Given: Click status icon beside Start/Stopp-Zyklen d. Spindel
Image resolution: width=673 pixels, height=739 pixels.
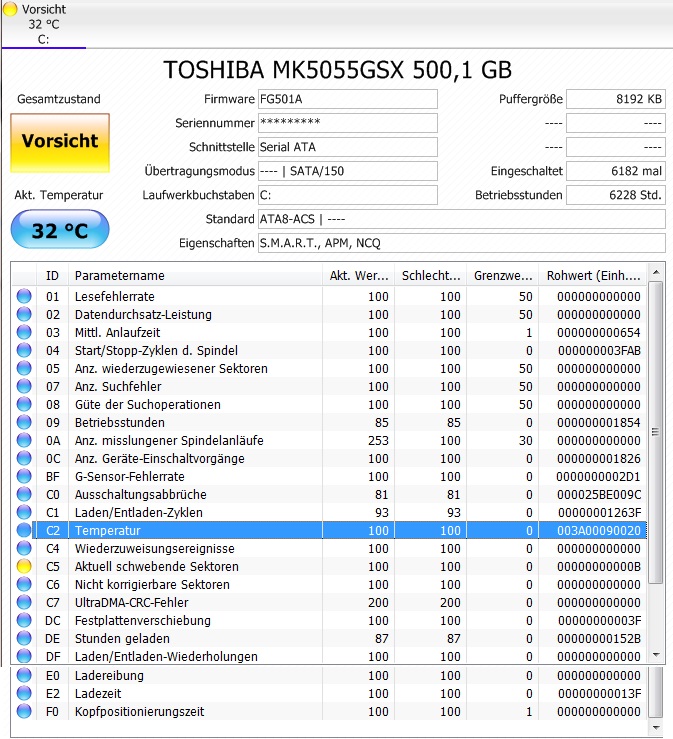Looking at the screenshot, I should click(x=24, y=350).
